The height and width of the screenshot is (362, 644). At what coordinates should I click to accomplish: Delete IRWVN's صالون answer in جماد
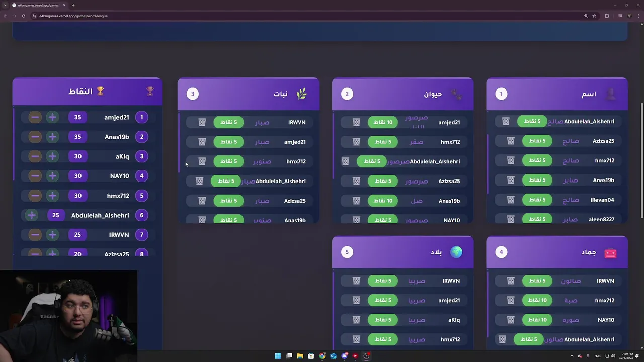pos(511,281)
